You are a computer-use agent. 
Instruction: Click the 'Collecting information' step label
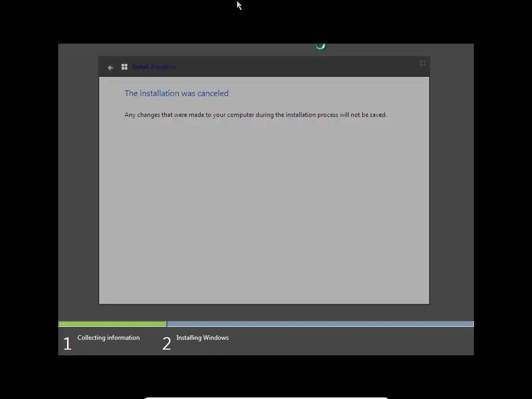click(109, 338)
